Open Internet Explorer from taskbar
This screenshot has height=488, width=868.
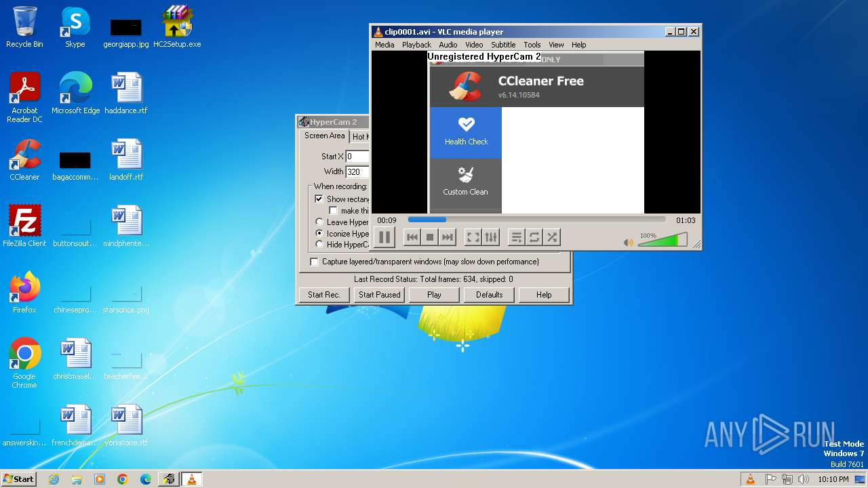tap(54, 479)
